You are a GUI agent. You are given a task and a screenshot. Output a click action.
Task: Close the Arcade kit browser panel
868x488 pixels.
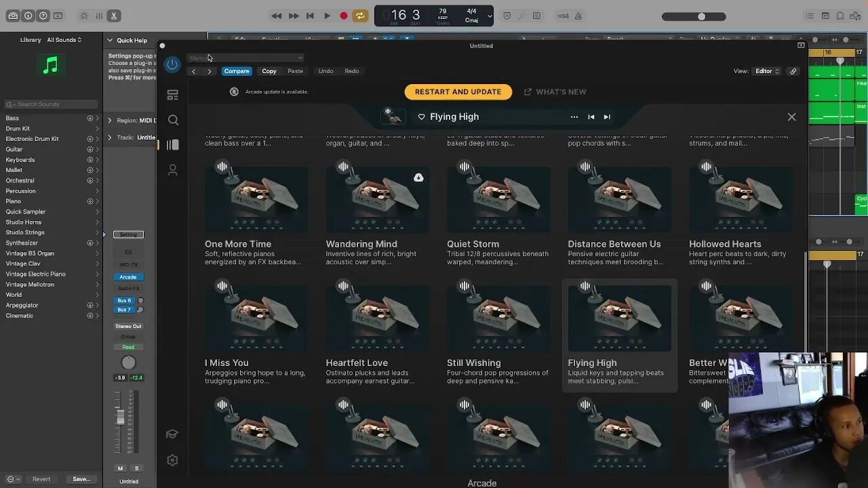click(791, 117)
